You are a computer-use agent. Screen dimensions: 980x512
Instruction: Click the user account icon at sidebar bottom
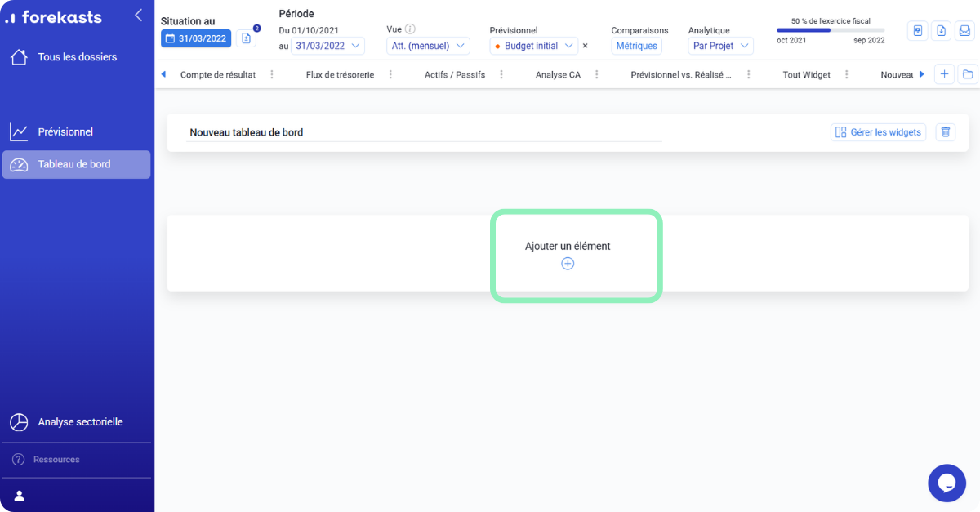tap(19, 495)
